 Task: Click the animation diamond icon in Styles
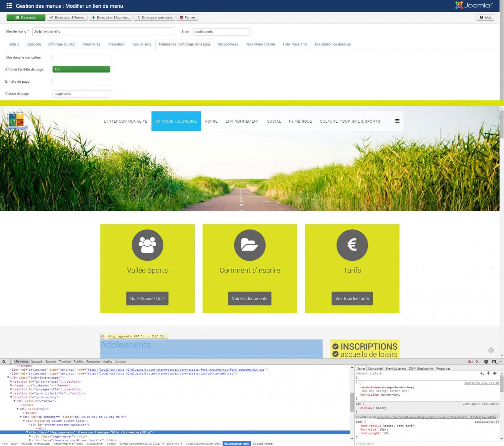click(495, 373)
